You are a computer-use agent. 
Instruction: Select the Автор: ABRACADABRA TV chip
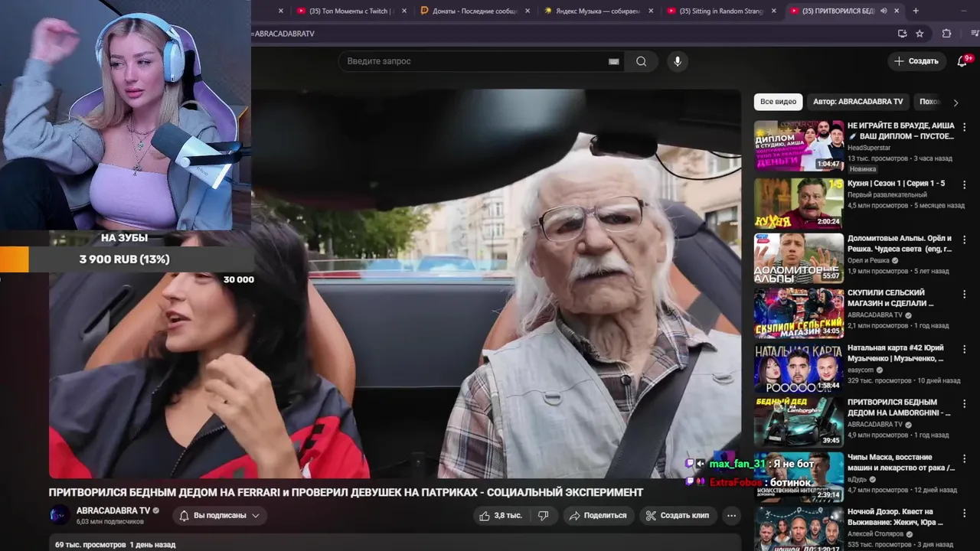click(857, 102)
